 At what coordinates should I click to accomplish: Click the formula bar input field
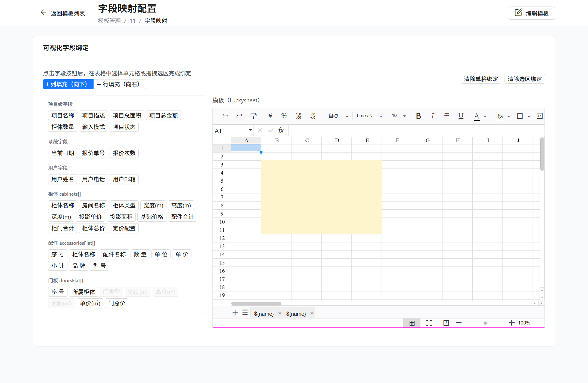[x=416, y=130]
